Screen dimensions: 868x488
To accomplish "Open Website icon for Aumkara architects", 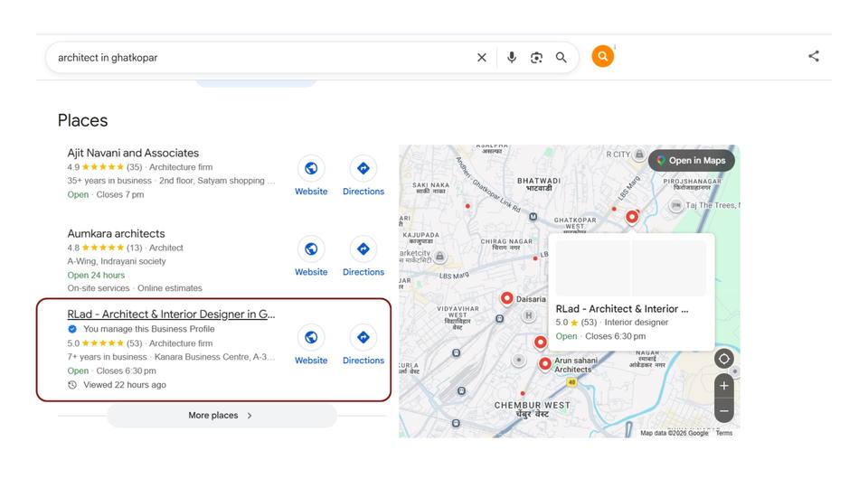I will 311,249.
